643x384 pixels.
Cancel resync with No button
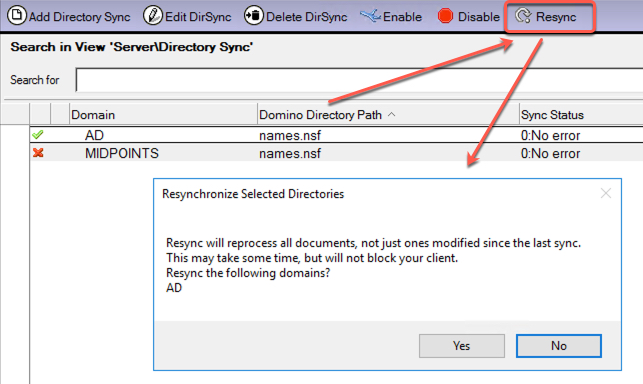tap(559, 346)
